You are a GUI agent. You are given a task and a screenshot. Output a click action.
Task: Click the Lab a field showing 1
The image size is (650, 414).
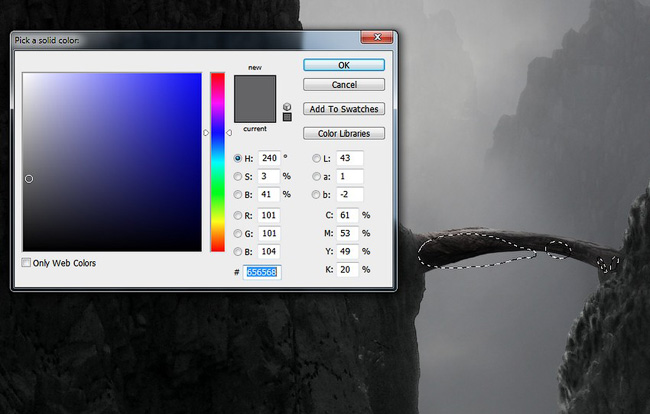pos(350,177)
